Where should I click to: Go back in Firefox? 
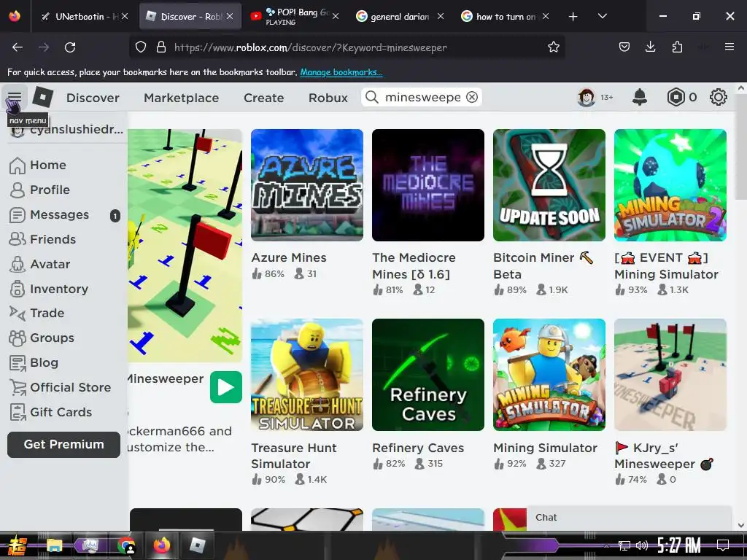18,47
